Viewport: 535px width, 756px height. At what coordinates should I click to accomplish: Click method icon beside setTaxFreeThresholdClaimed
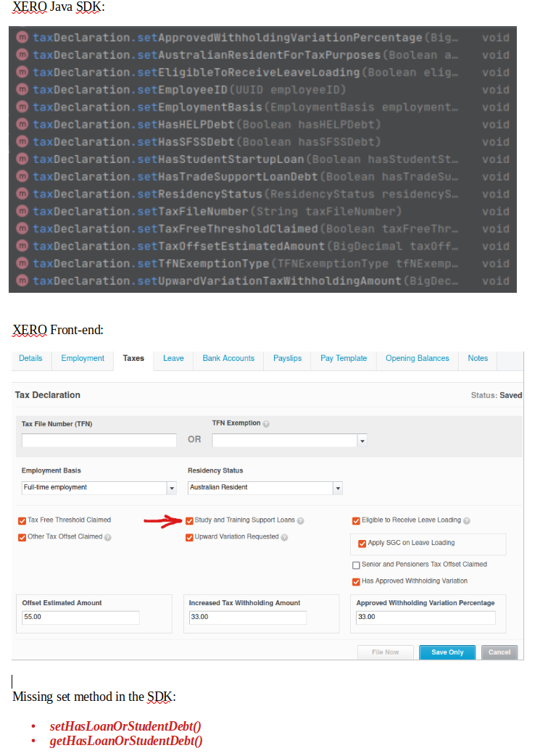(22, 228)
